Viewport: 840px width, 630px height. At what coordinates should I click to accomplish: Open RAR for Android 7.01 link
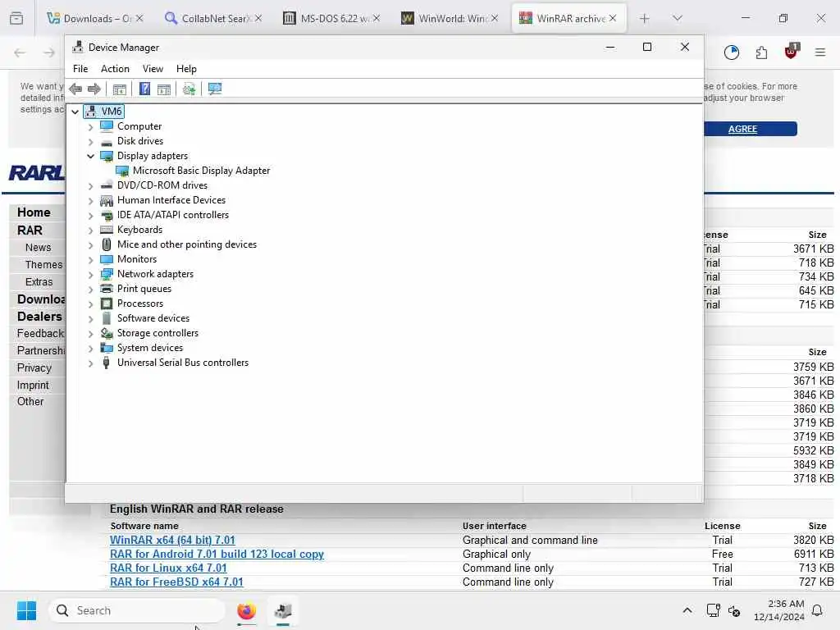217,554
